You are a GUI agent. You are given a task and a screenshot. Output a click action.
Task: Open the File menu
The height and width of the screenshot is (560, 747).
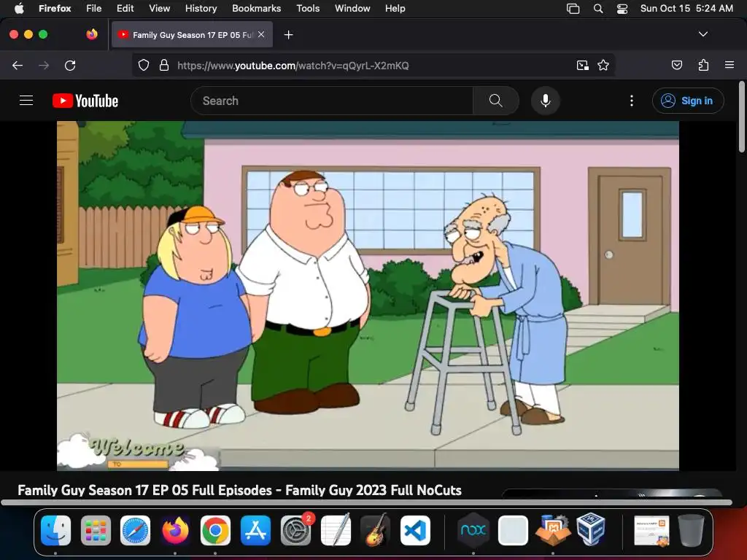coord(94,8)
